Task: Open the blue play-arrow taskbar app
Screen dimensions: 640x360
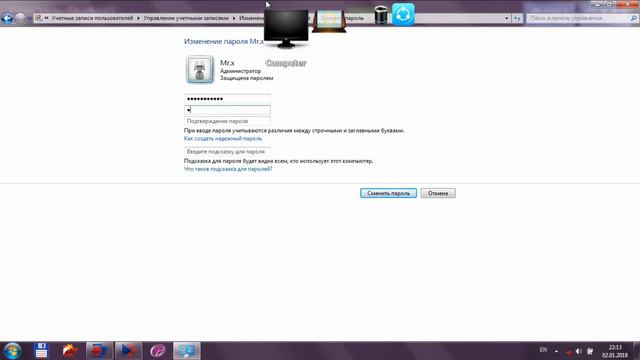Action: tap(129, 351)
